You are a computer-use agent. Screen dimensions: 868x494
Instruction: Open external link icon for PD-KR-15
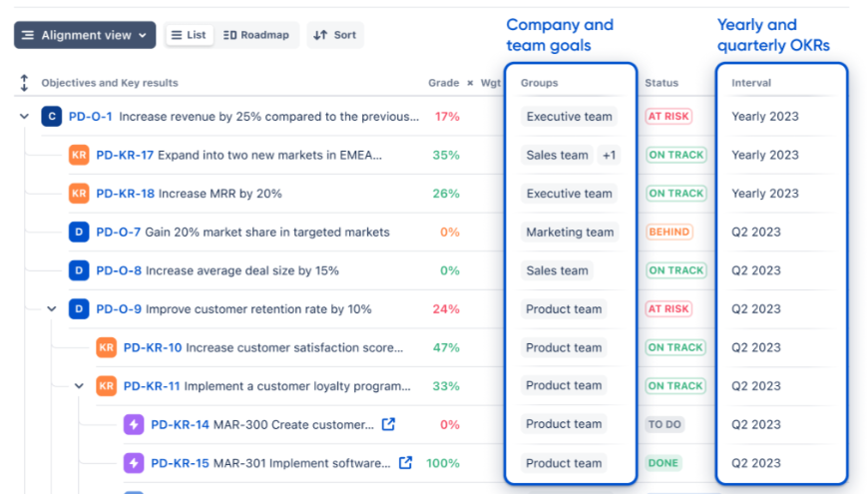[406, 463]
